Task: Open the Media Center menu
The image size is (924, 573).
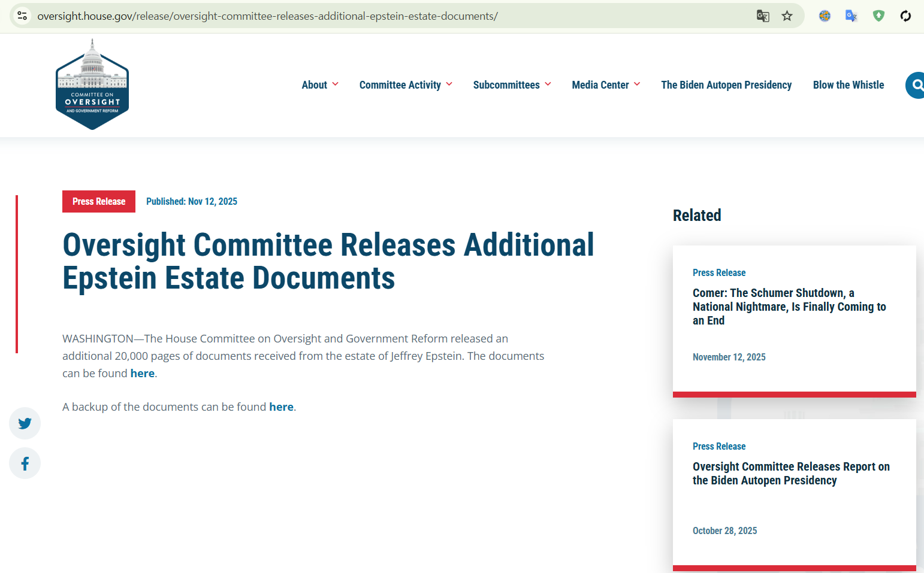Action: [x=606, y=85]
